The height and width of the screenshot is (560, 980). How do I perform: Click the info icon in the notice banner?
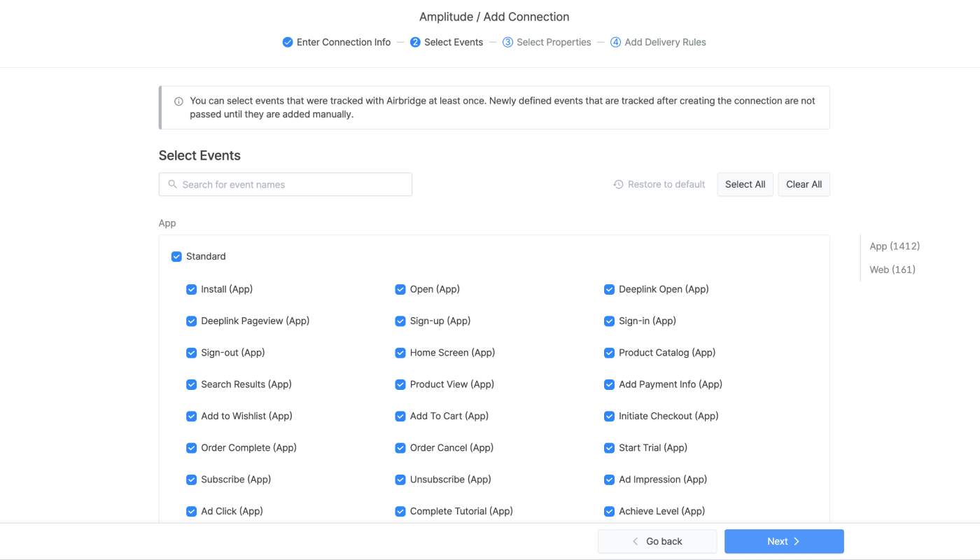[x=178, y=101]
